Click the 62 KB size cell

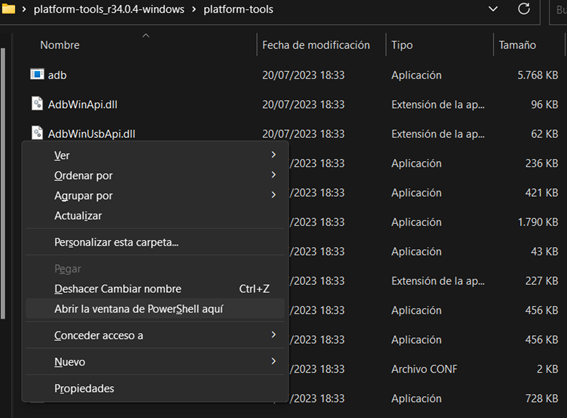click(x=544, y=134)
